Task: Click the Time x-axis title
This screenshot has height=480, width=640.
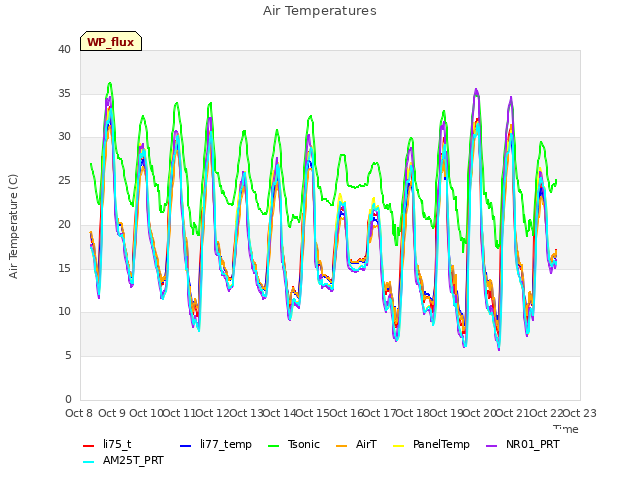Action: [566, 429]
